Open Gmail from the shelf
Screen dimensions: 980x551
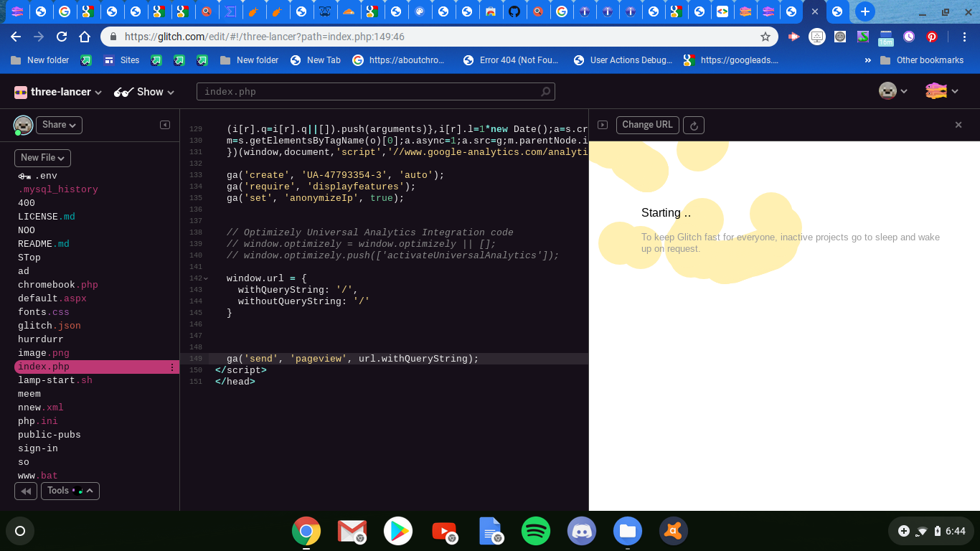pos(352,532)
